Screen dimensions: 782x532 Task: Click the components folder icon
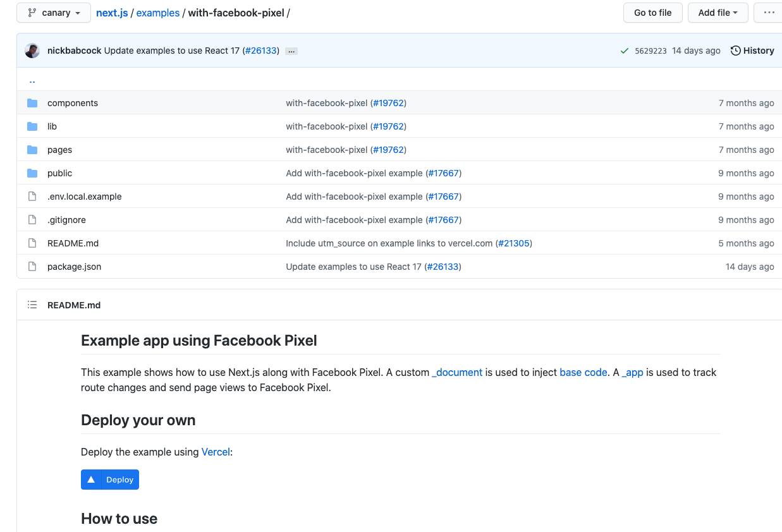pyautogui.click(x=32, y=103)
